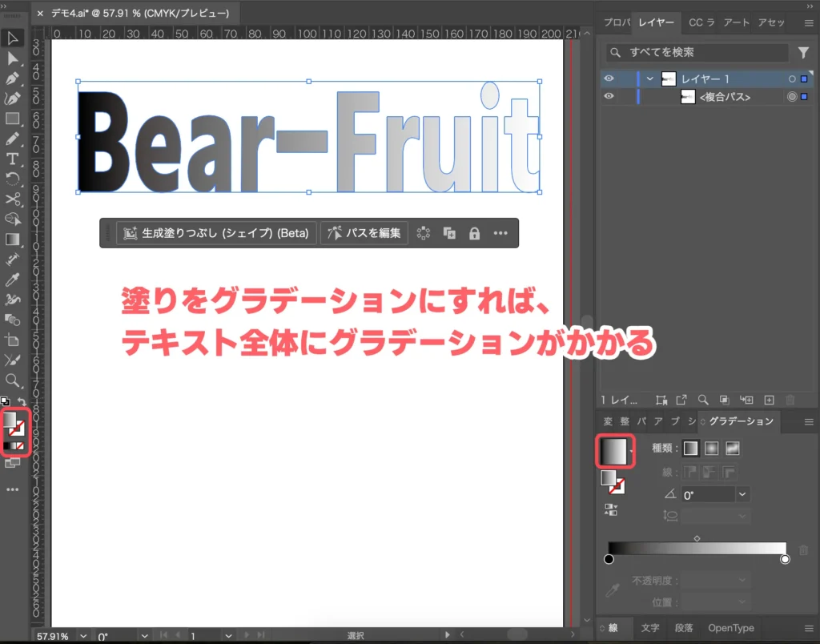Switch to the CC ライブラリ panel tab
This screenshot has width=820, height=644.
701,22
